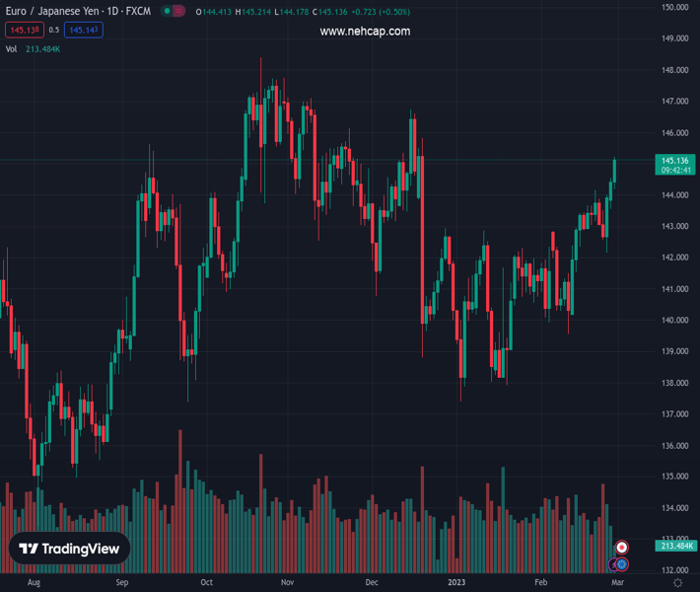700x592 pixels.
Task: Click the 0.5 spread value between prices
Action: click(53, 31)
